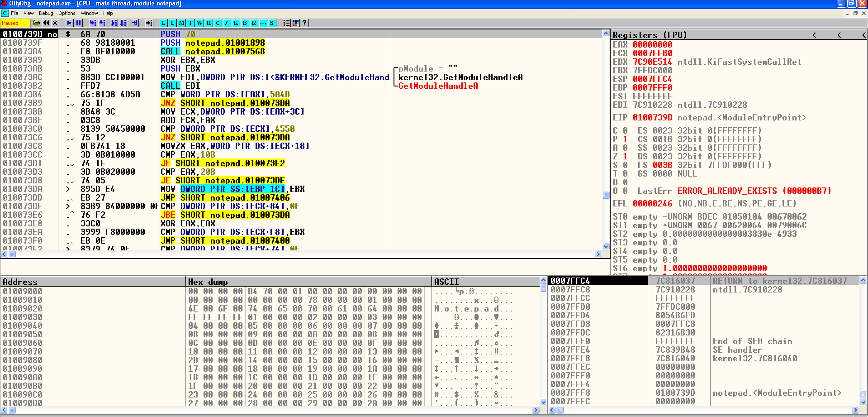The width and height of the screenshot is (868, 417).
Task: Show Call stack via K button
Action: [236, 23]
